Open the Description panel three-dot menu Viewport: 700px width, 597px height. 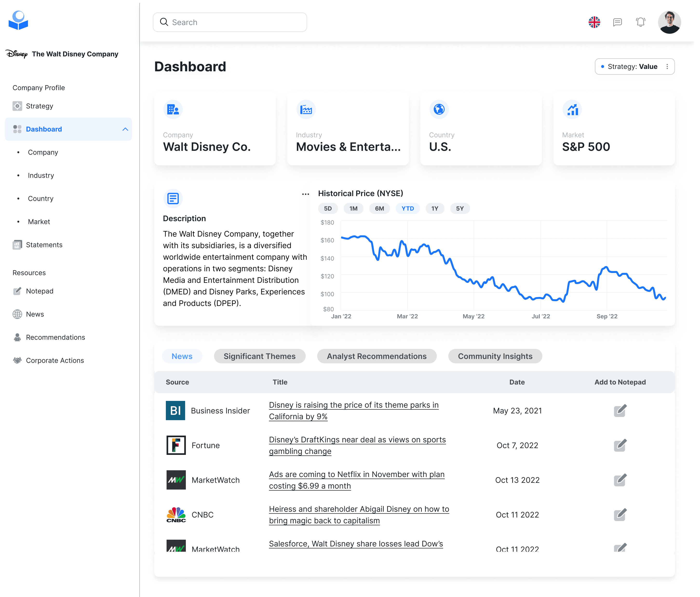point(305,194)
